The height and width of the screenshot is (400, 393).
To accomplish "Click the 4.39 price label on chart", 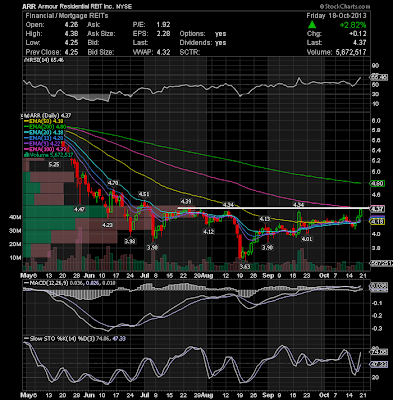I will pyautogui.click(x=186, y=201).
